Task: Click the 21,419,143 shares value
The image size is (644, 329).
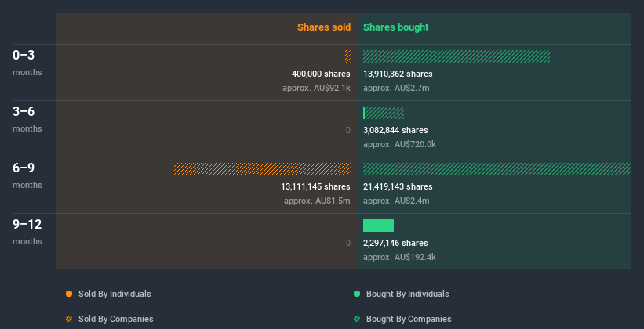Action: coord(398,186)
